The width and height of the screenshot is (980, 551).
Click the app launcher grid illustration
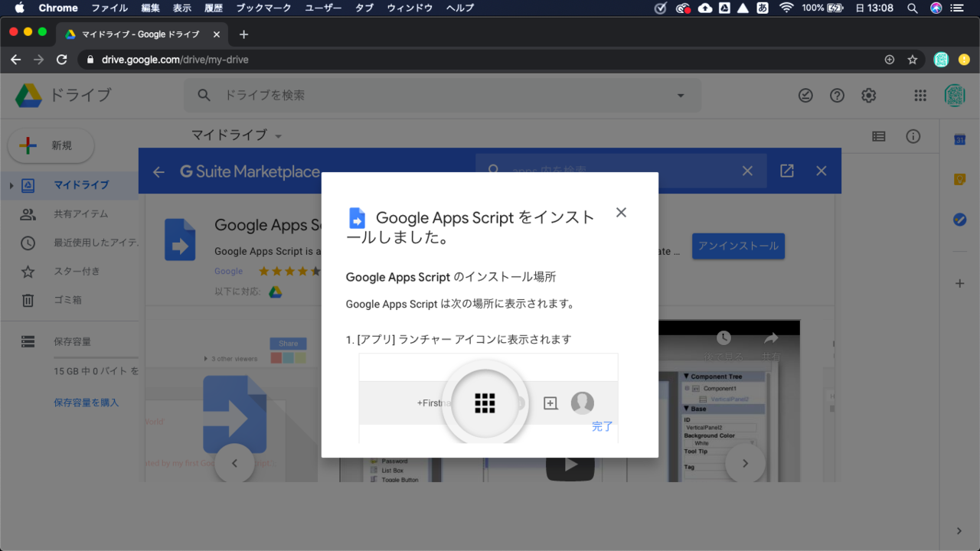[485, 403]
